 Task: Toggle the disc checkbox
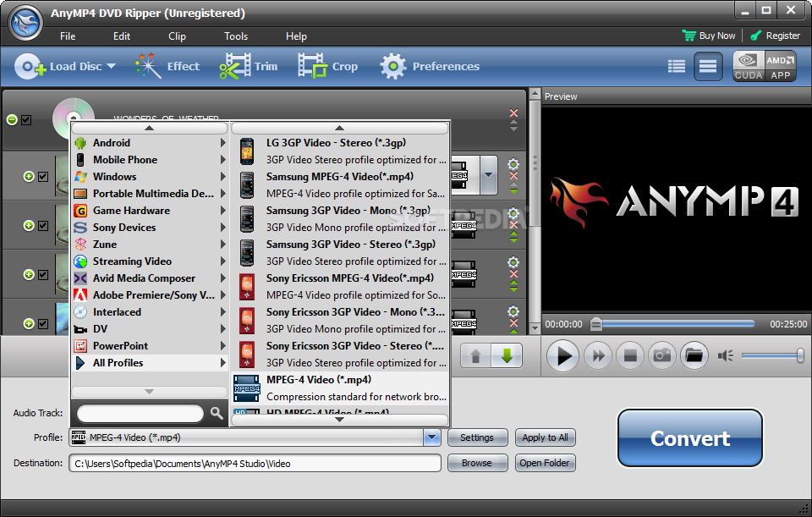26,119
